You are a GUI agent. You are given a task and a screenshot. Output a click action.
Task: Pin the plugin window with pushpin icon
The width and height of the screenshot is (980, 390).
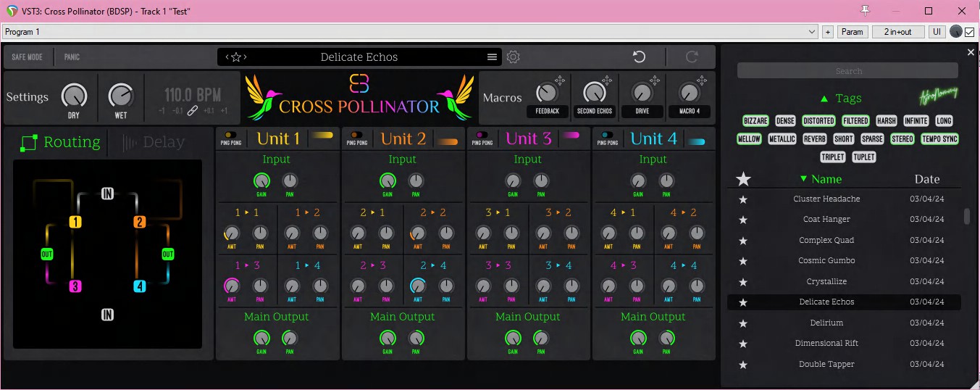point(864,10)
